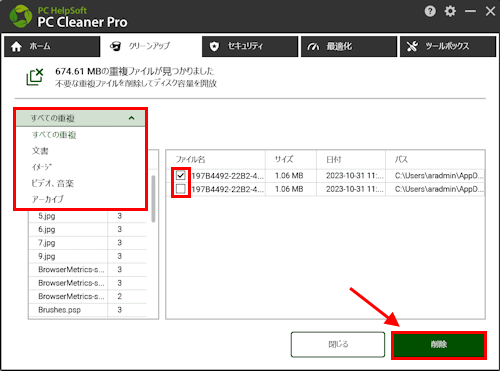Viewport: 500px width, 371px height.
Task: Switch to クリーンアップ tab
Action: click(x=151, y=46)
